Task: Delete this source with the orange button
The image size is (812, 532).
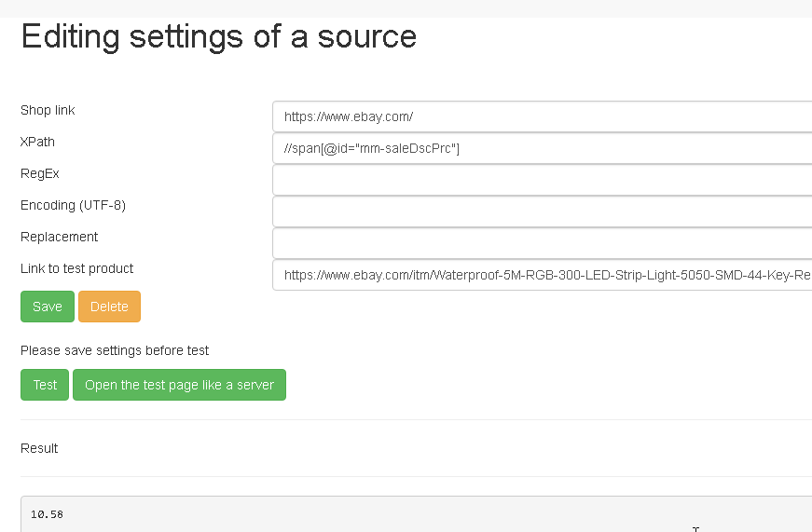Action: [x=109, y=307]
